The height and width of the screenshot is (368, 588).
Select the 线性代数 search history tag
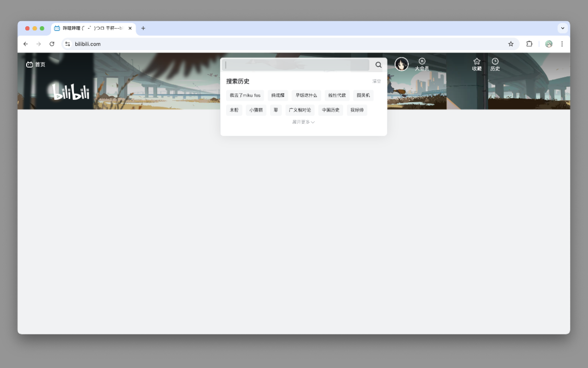tap(337, 95)
